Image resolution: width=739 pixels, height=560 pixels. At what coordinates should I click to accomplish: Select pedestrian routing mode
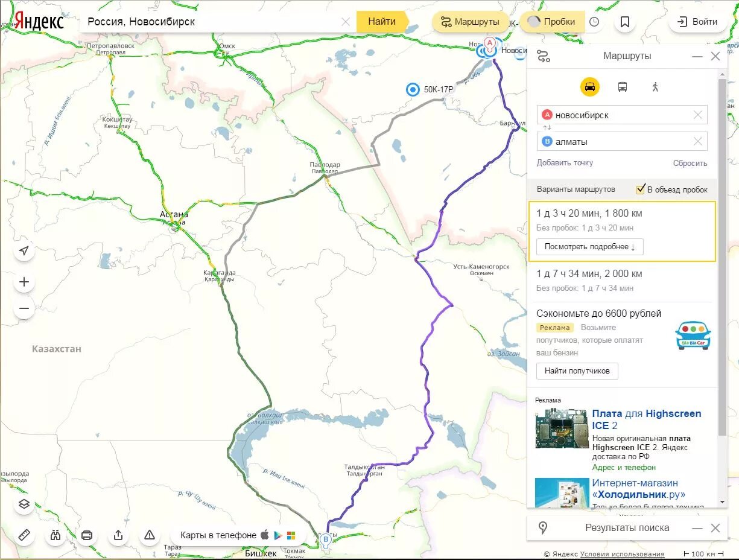655,87
